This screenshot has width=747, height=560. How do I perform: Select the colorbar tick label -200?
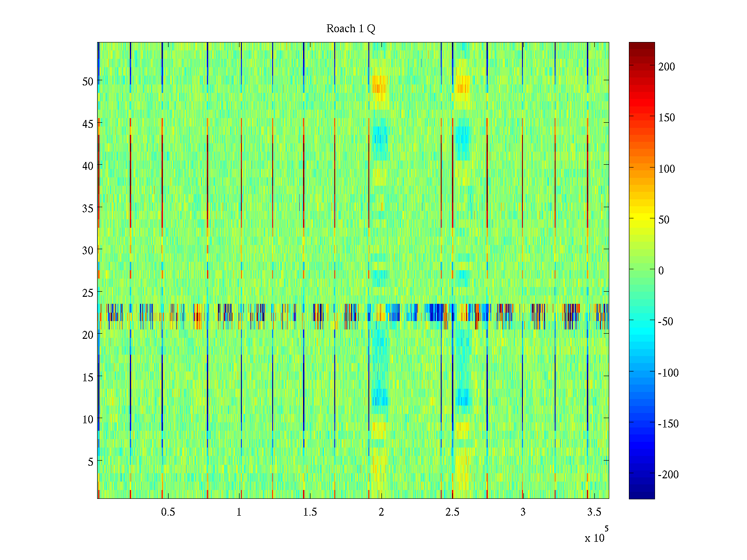click(x=668, y=475)
